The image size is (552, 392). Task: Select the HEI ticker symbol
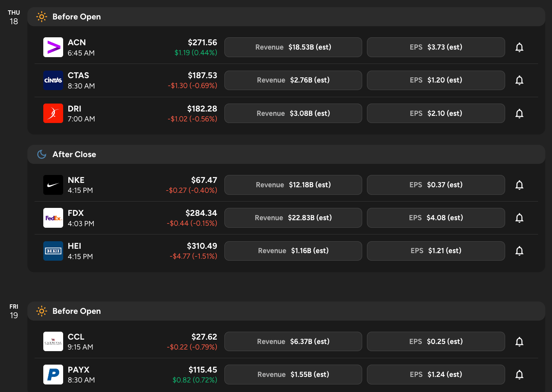click(x=74, y=246)
